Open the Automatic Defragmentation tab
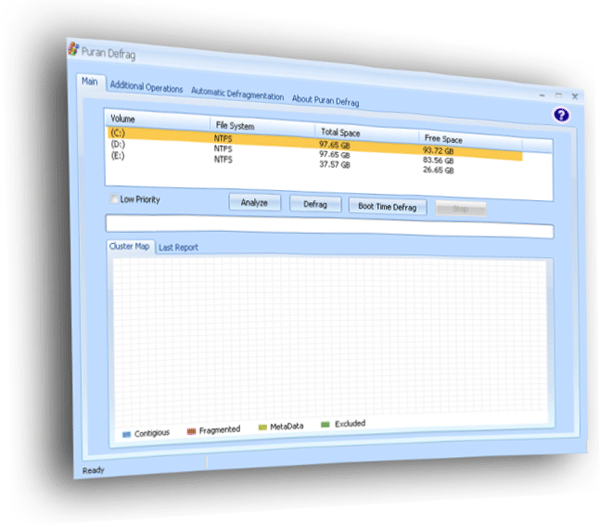The width and height of the screenshot is (600, 524). click(x=237, y=94)
